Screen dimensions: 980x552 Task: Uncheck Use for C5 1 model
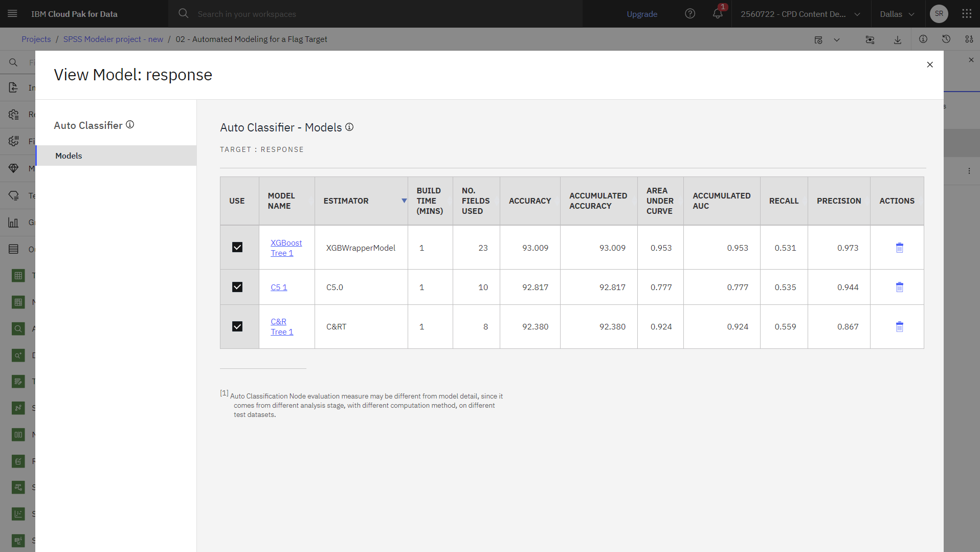tap(237, 287)
